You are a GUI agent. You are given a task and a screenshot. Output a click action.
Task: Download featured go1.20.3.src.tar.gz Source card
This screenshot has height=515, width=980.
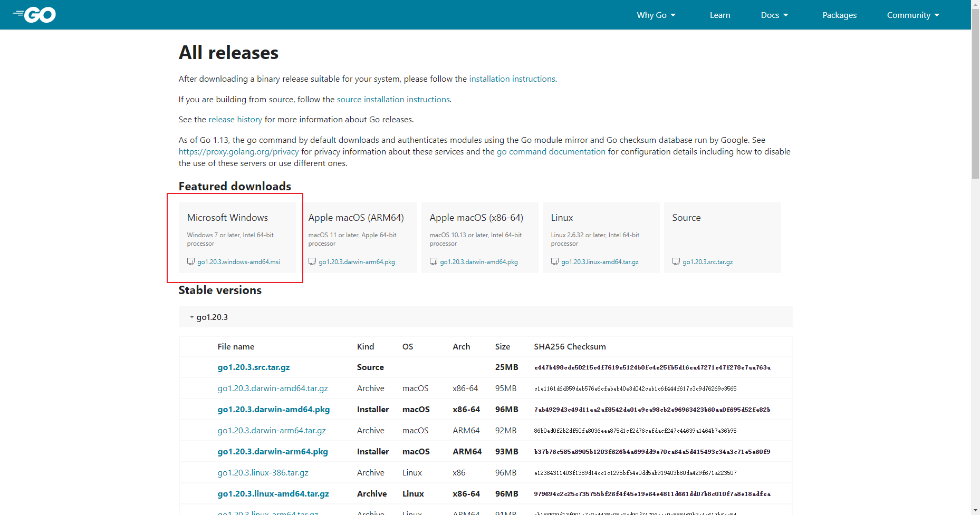(x=708, y=262)
